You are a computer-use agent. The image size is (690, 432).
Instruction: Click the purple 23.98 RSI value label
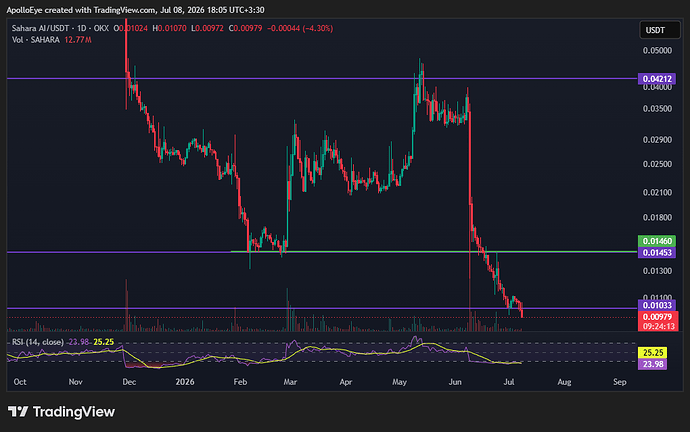(x=652, y=364)
